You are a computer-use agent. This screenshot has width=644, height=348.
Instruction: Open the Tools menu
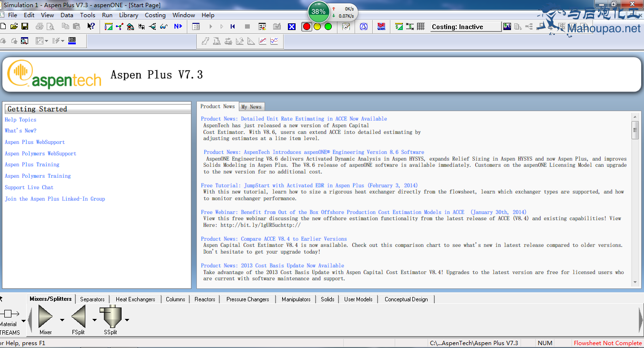click(x=88, y=15)
